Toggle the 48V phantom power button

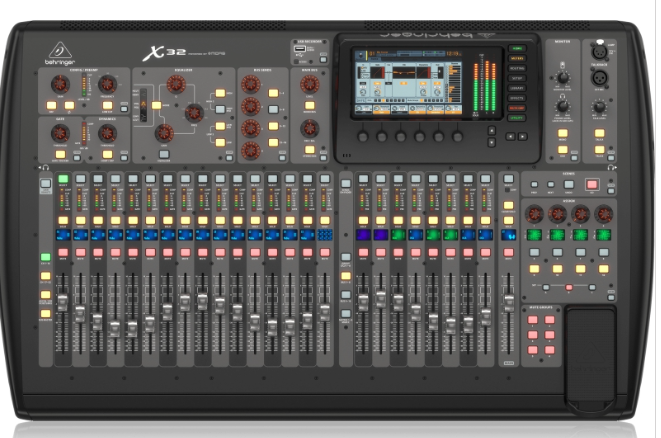[51, 105]
